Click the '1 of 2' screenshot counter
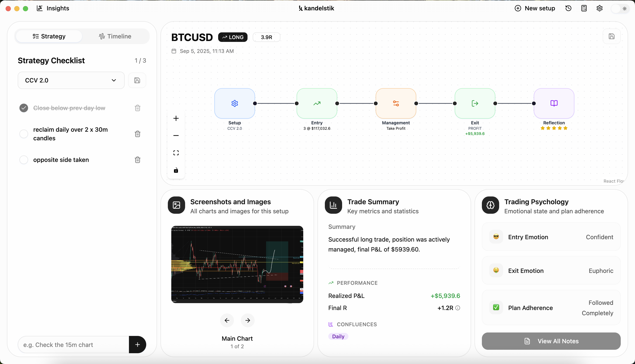Screen dimensions: 635x364 click(x=237, y=346)
